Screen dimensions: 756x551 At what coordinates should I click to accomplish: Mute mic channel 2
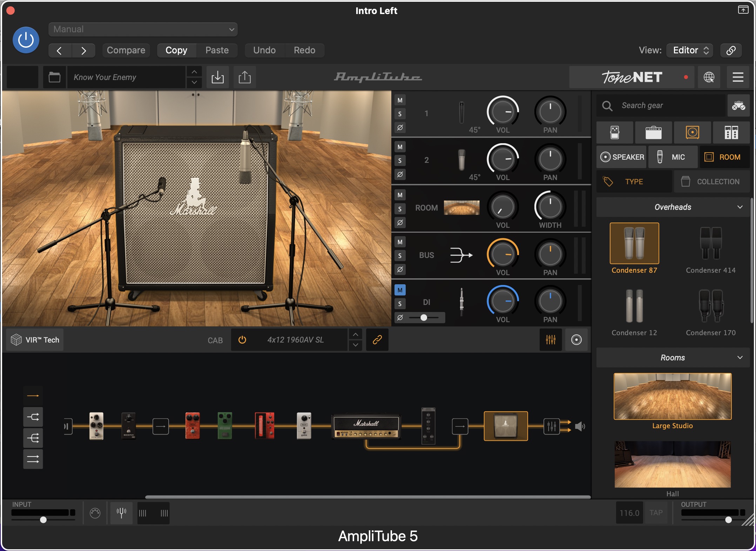[400, 147]
